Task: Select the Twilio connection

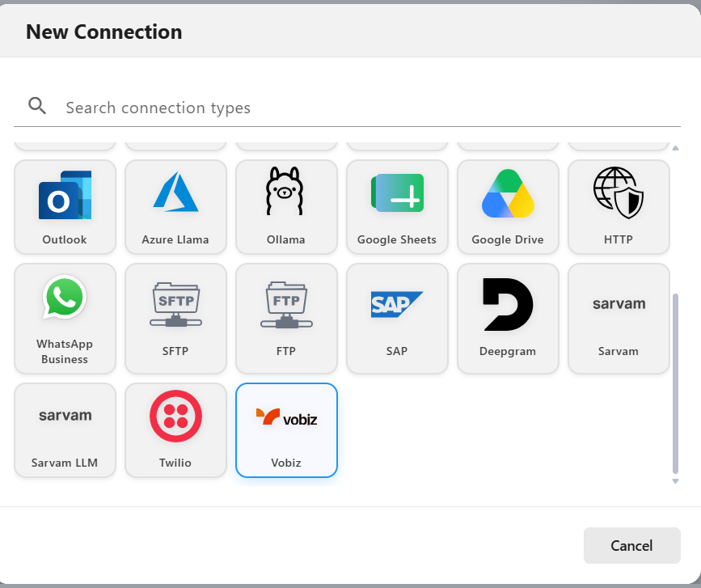Action: [x=175, y=430]
